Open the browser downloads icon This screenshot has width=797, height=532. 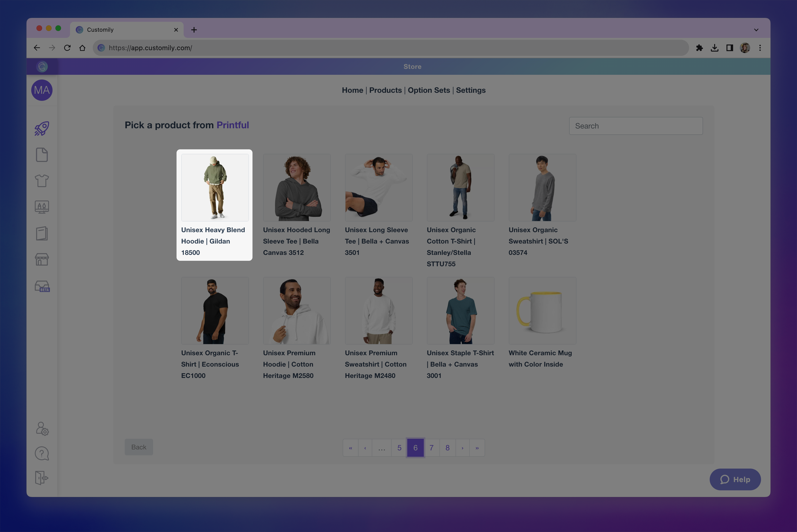pos(715,48)
